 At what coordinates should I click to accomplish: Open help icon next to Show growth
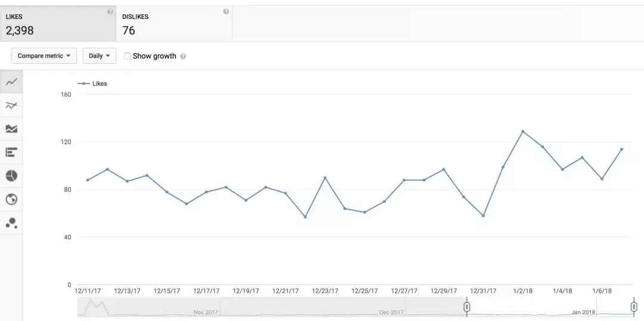point(183,56)
